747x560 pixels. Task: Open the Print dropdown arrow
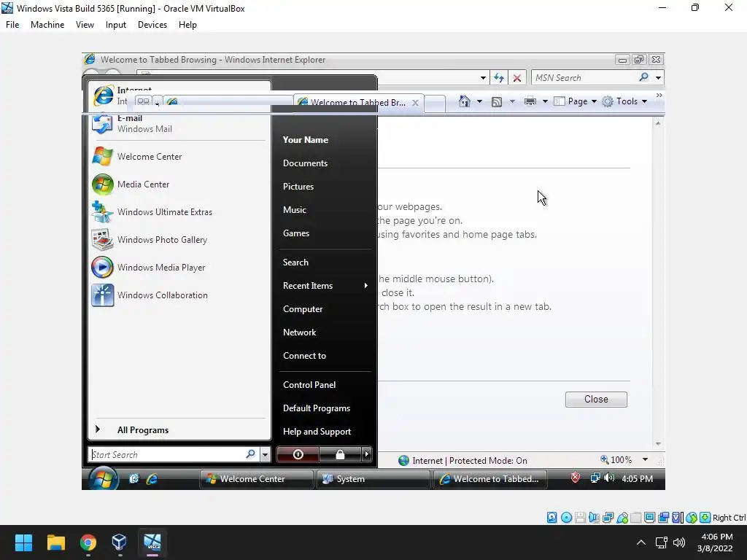point(545,101)
